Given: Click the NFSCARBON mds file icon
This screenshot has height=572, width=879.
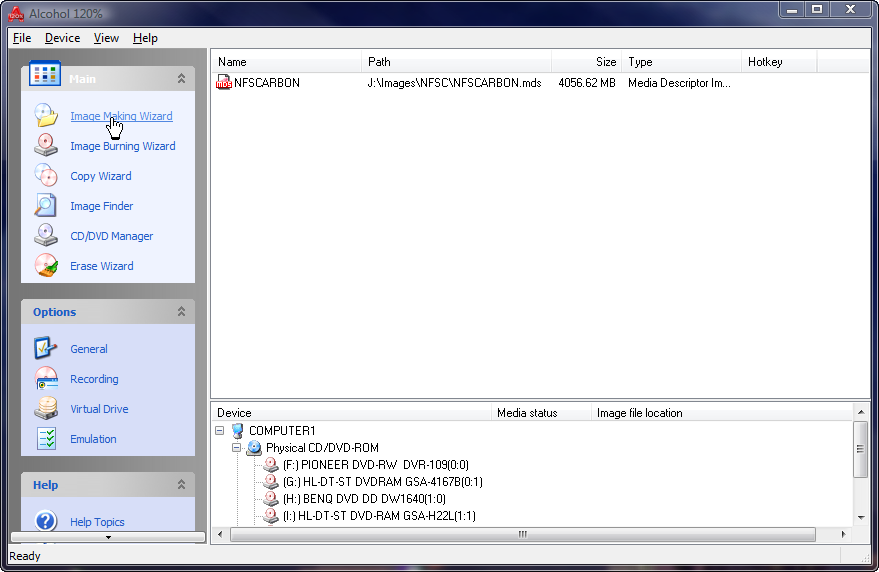Looking at the screenshot, I should (x=224, y=82).
